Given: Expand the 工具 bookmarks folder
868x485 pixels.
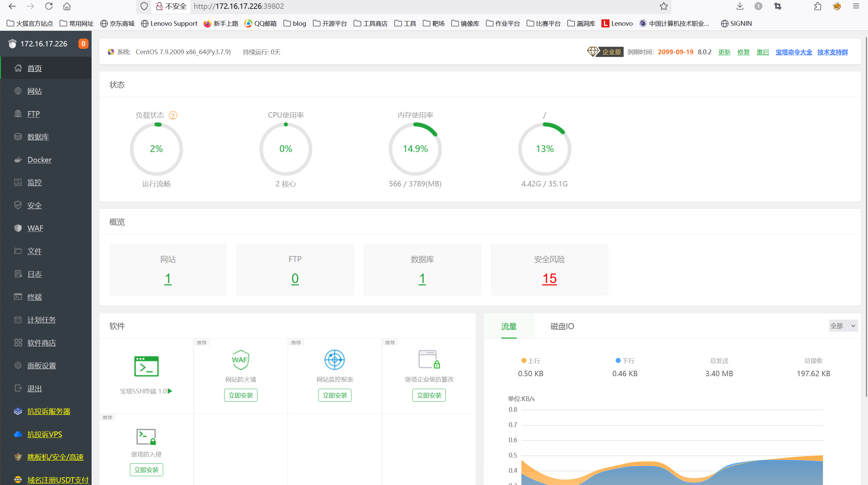Looking at the screenshot, I should (405, 23).
